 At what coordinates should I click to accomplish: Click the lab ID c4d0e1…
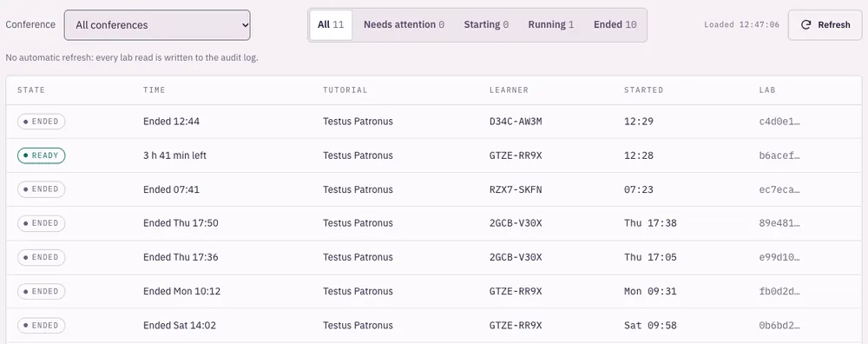click(x=779, y=122)
